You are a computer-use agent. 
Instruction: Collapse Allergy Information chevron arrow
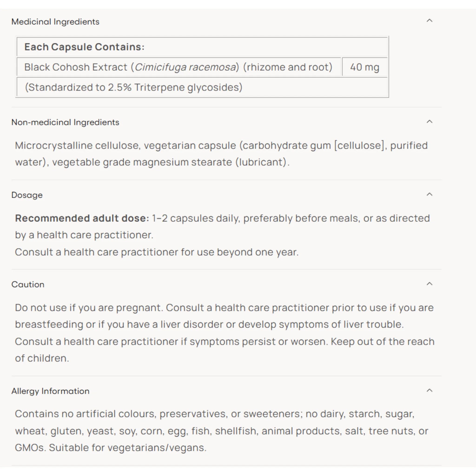pos(430,390)
